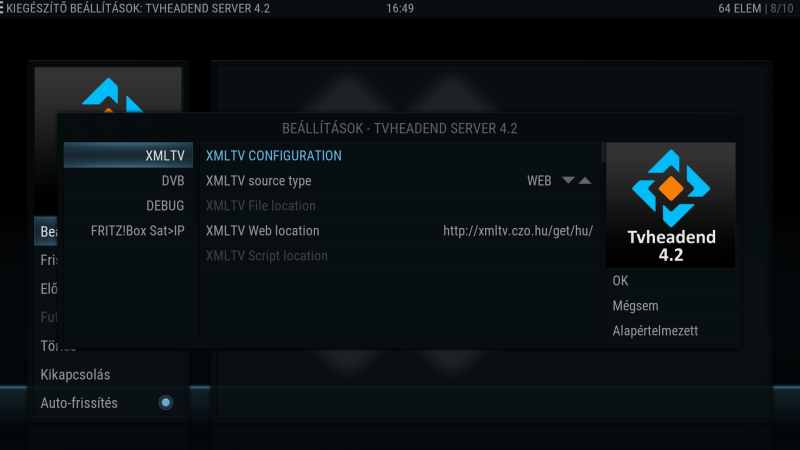The width and height of the screenshot is (800, 450).
Task: Open the FRITZ!Box Sat>IP category
Action: point(128,231)
